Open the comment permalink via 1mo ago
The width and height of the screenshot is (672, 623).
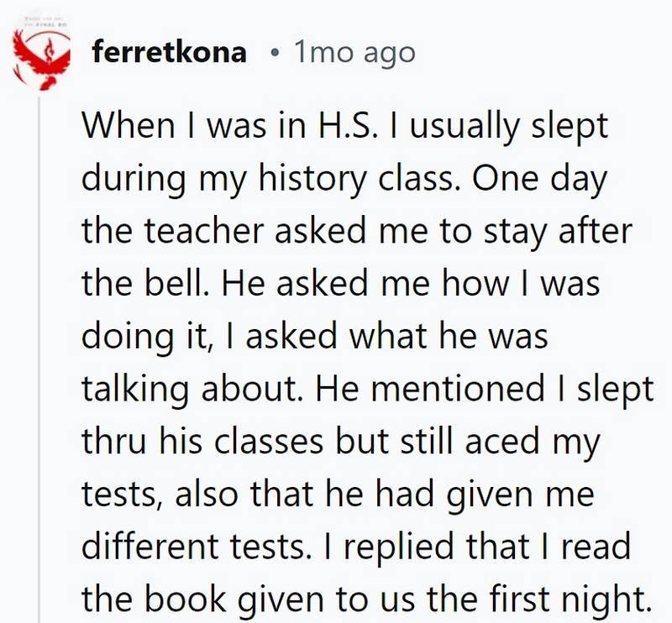pos(354,53)
